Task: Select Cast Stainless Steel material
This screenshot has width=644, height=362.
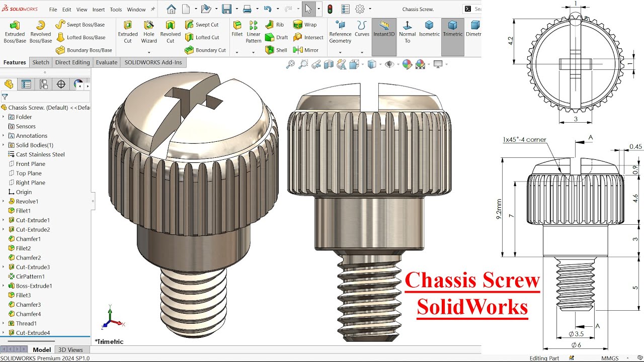Action: [x=37, y=154]
